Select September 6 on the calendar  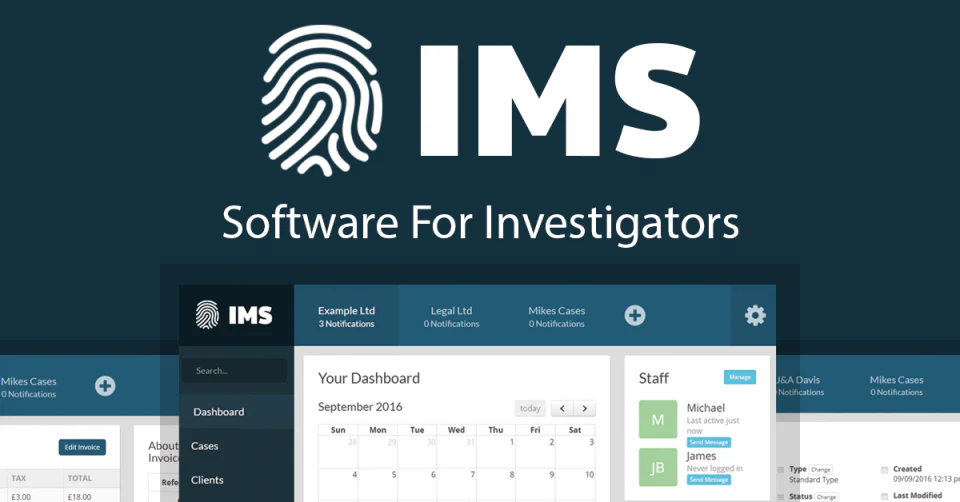coord(418,485)
